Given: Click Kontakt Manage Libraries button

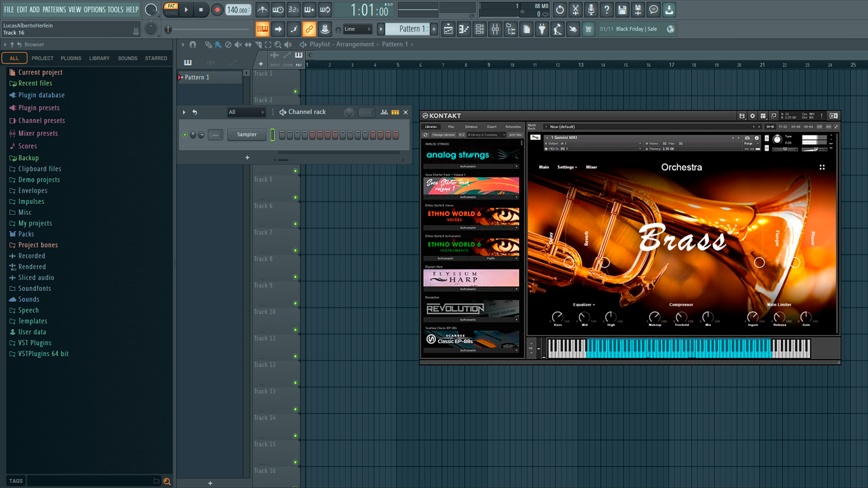Looking at the screenshot, I should (444, 135).
